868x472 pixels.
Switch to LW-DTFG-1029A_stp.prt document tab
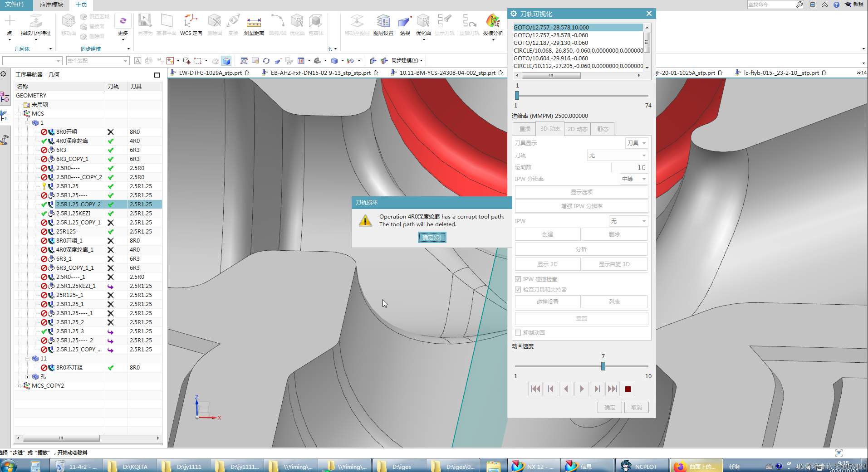click(x=210, y=73)
